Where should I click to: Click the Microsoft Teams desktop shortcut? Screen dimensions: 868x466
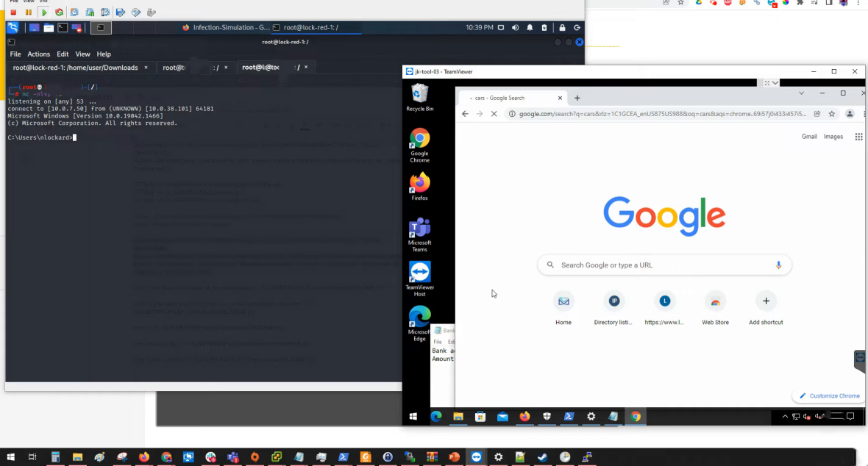pyautogui.click(x=419, y=234)
